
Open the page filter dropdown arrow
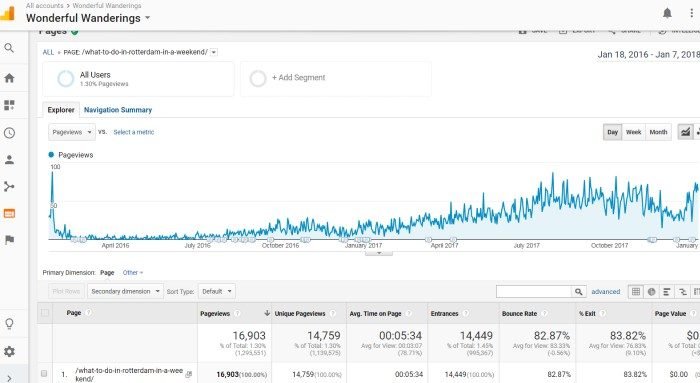(x=214, y=52)
